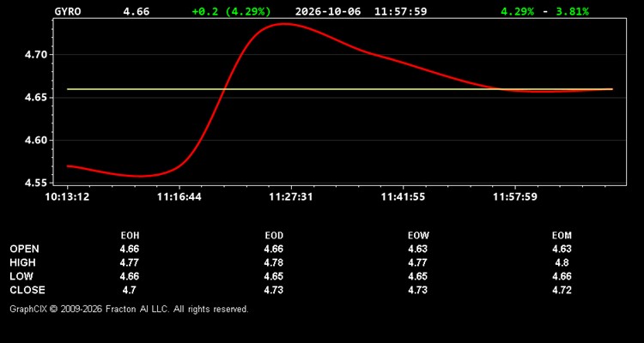The image size is (644, 343).
Task: Click the green 4.29% range value
Action: pos(517,11)
